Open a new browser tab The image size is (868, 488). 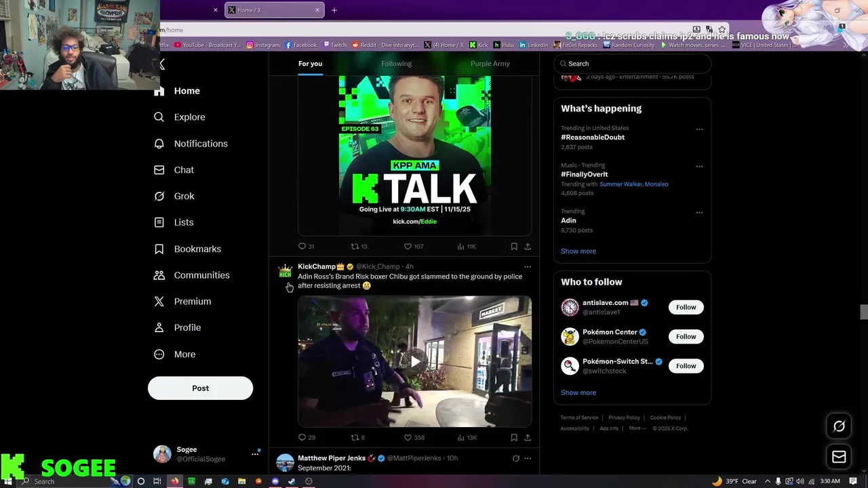tap(334, 10)
